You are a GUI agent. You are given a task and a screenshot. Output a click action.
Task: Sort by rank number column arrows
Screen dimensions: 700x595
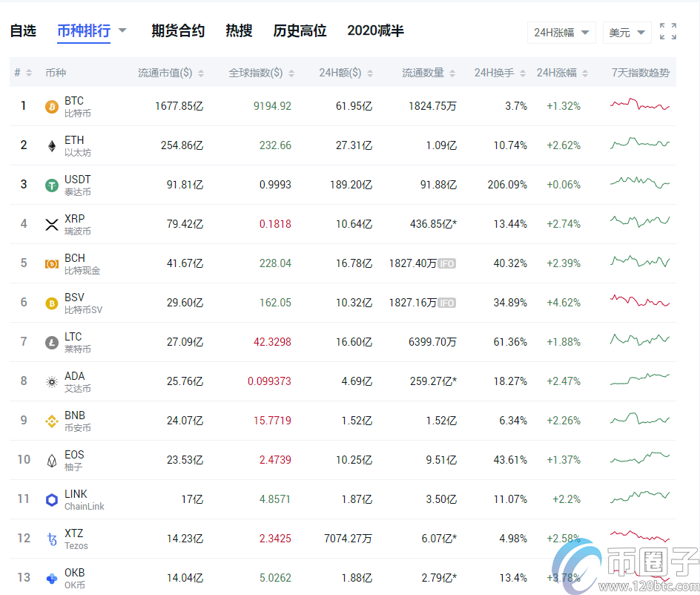[29, 73]
